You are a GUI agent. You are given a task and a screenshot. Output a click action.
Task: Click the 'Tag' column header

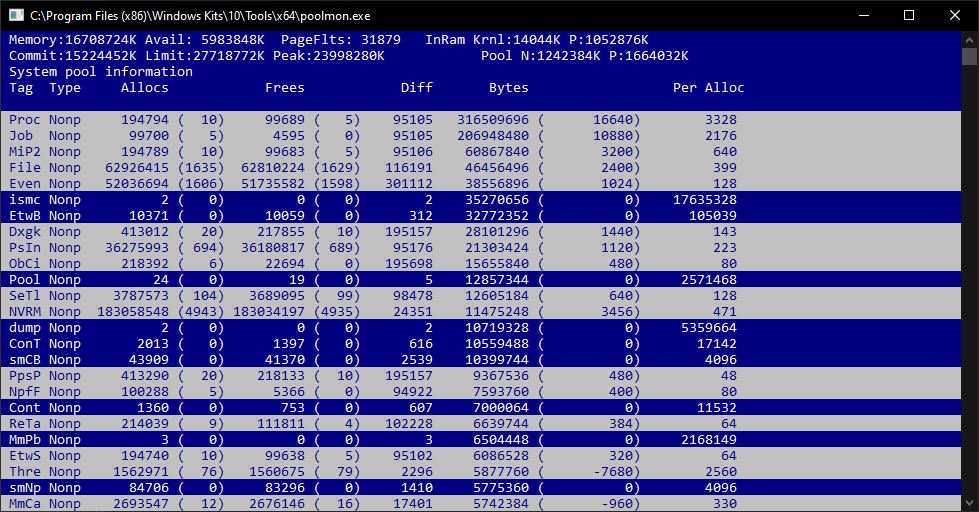click(21, 87)
